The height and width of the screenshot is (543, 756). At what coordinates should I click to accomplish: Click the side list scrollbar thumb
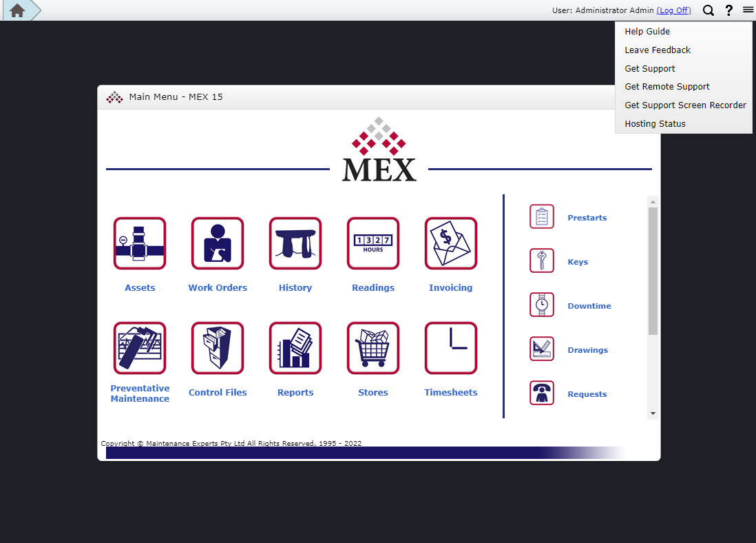653,271
